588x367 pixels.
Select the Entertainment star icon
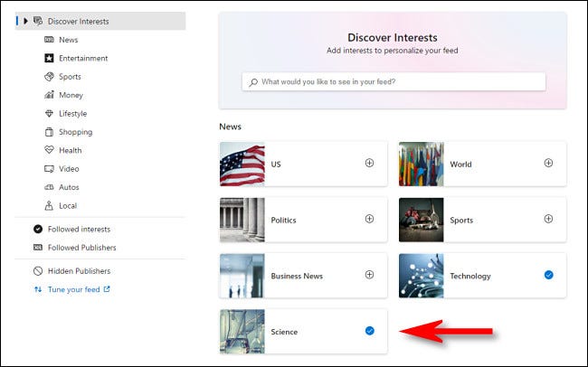tap(50, 58)
